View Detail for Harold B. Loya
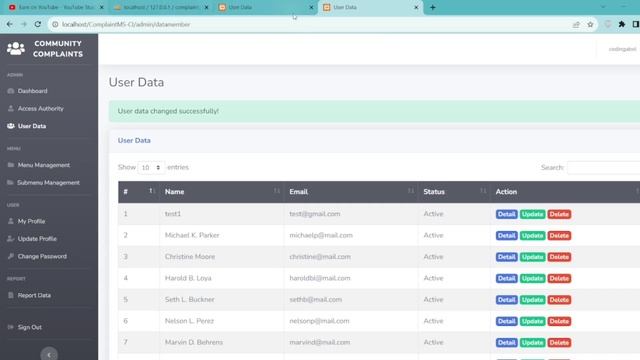Image resolution: width=640 pixels, height=360 pixels. (507, 278)
